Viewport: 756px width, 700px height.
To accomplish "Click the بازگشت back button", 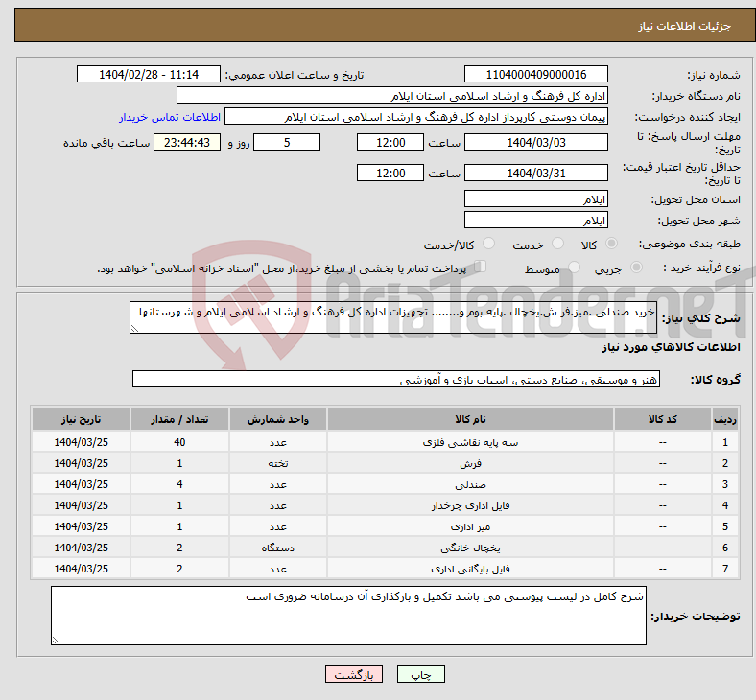I will (x=354, y=674).
